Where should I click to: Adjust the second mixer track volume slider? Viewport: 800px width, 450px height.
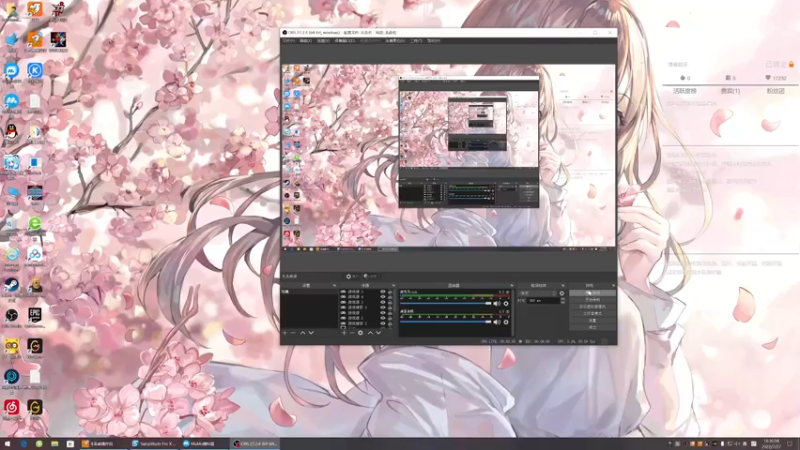[446, 322]
